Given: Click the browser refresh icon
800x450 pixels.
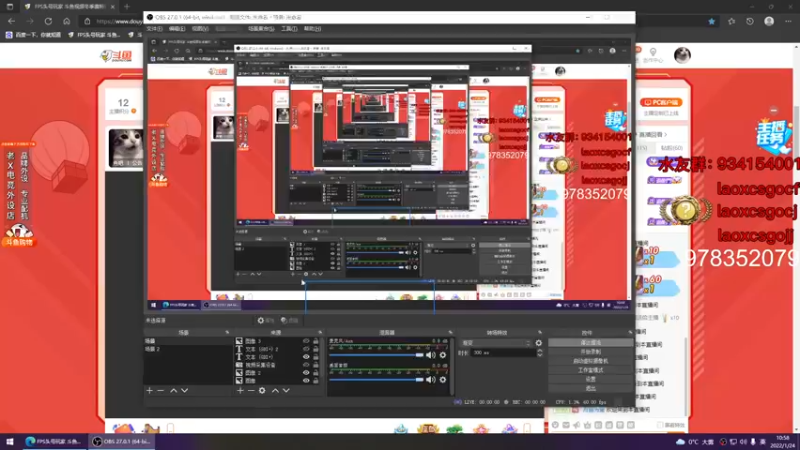Looking at the screenshot, I should (48, 21).
